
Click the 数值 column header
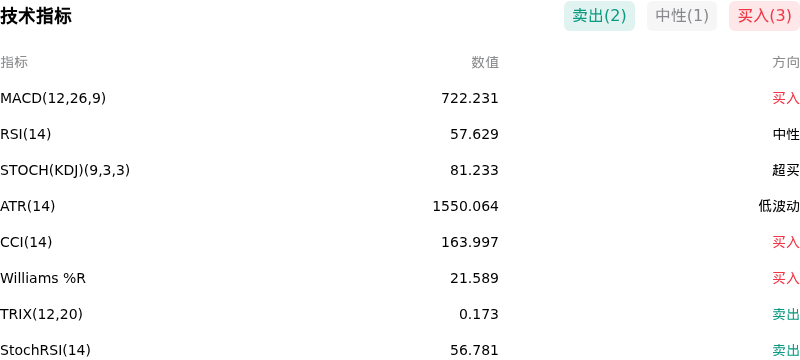[485, 62]
